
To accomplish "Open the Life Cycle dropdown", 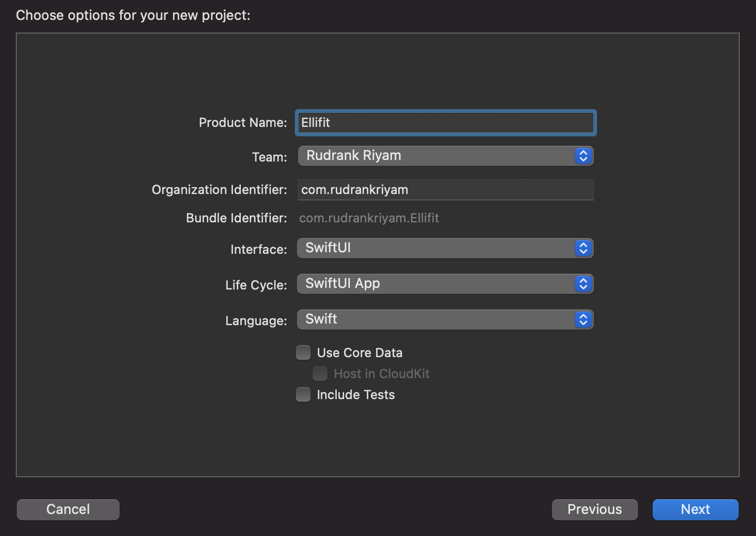I will click(445, 284).
